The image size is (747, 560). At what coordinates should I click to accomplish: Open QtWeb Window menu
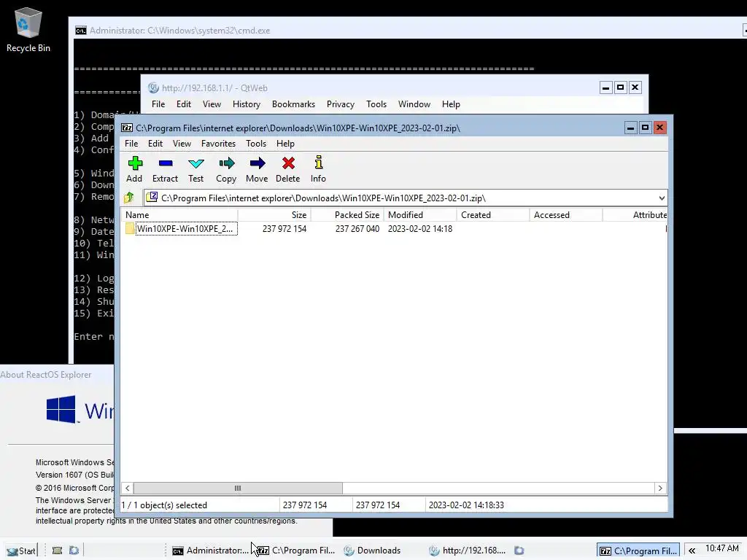[x=414, y=104]
